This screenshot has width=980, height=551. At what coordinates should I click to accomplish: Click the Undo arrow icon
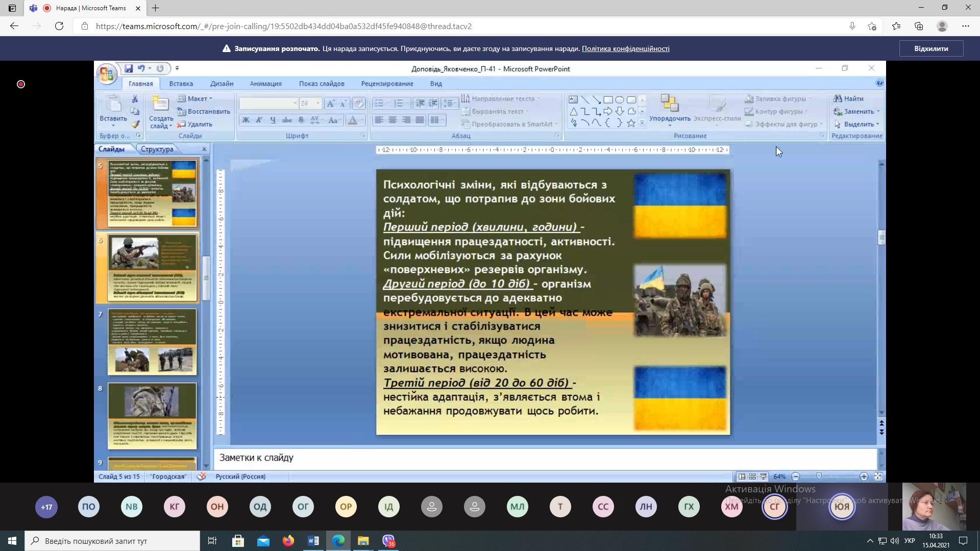click(x=141, y=68)
